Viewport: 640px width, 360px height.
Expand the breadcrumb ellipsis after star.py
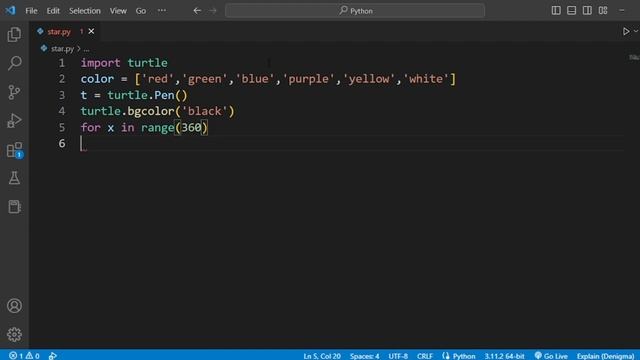pyautogui.click(x=86, y=49)
